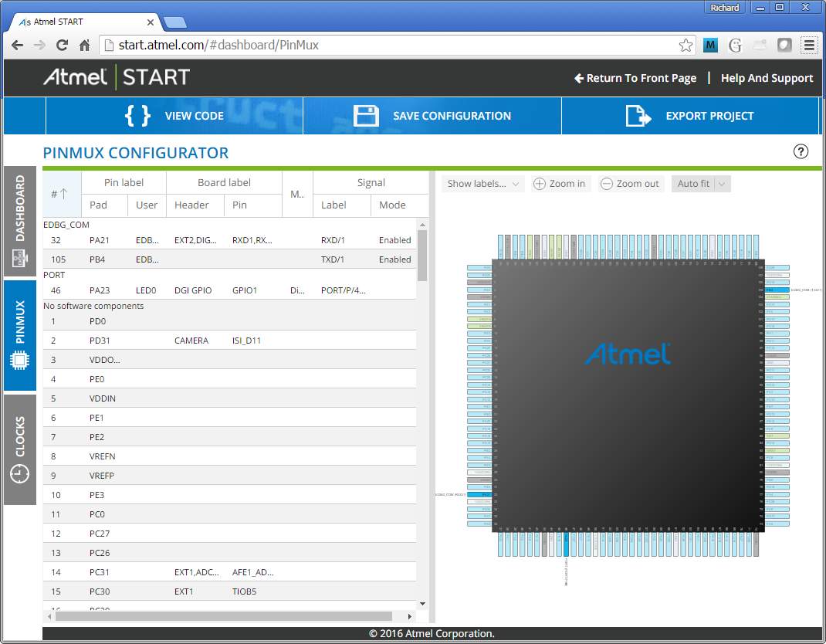This screenshot has height=644, width=826.
Task: Click the horizontal scrollbar thumb
Action: (x=224, y=616)
